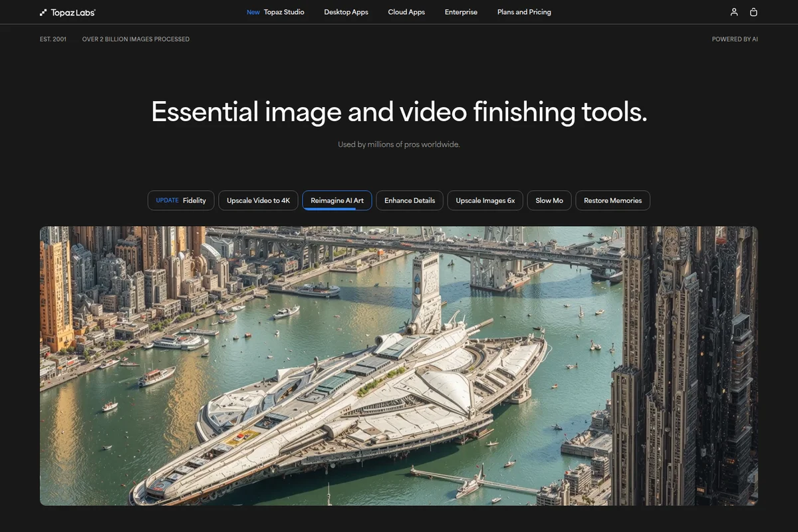Choose the Enhance Details feature
This screenshot has width=798, height=532.
(x=409, y=200)
